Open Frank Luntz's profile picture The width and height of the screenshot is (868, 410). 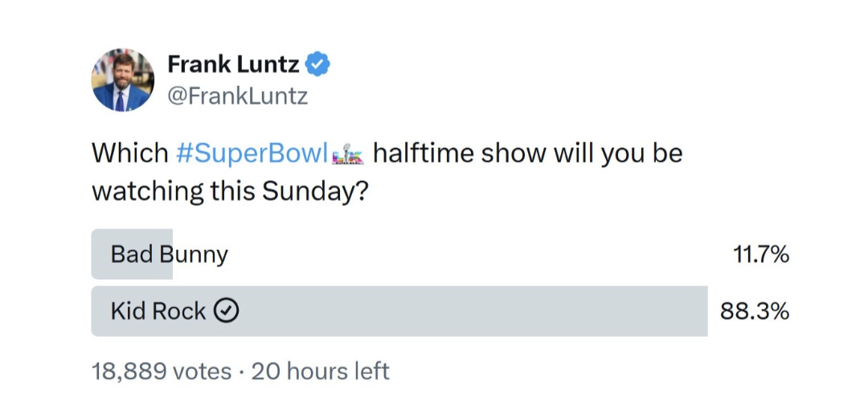click(x=123, y=80)
